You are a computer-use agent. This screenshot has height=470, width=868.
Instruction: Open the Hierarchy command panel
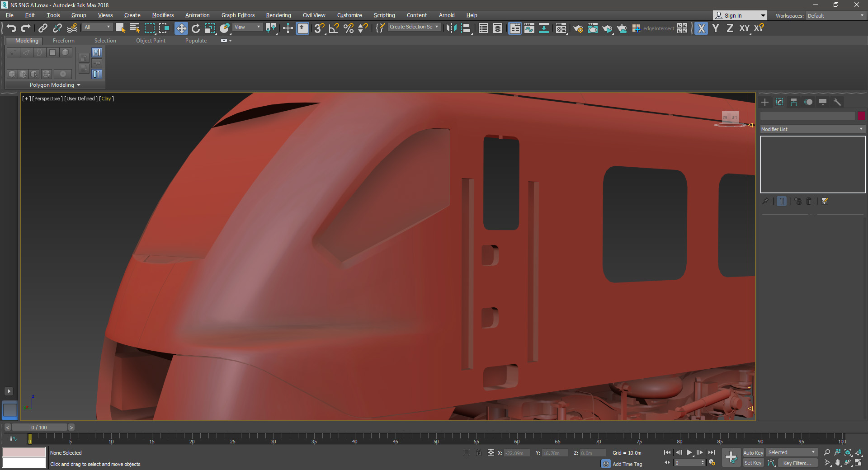(793, 102)
